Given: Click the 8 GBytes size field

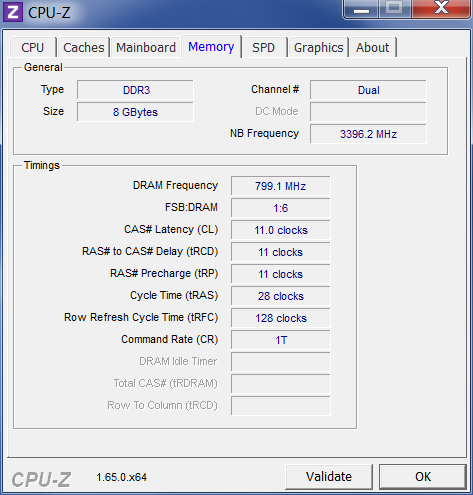Looking at the screenshot, I should tap(135, 112).
